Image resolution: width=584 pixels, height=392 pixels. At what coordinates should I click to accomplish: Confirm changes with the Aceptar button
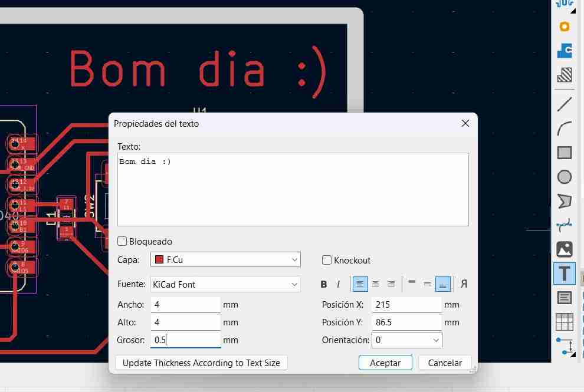[385, 363]
